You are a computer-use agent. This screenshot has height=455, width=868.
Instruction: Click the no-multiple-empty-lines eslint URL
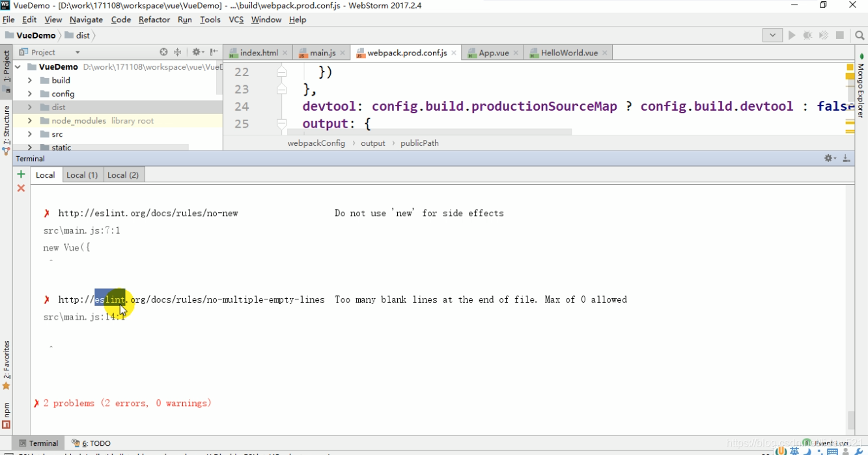(x=191, y=299)
